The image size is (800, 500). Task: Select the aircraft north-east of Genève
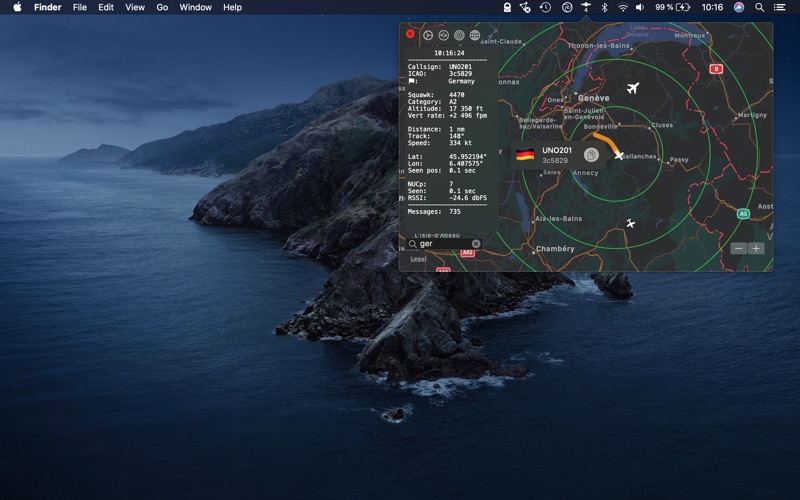coord(633,88)
